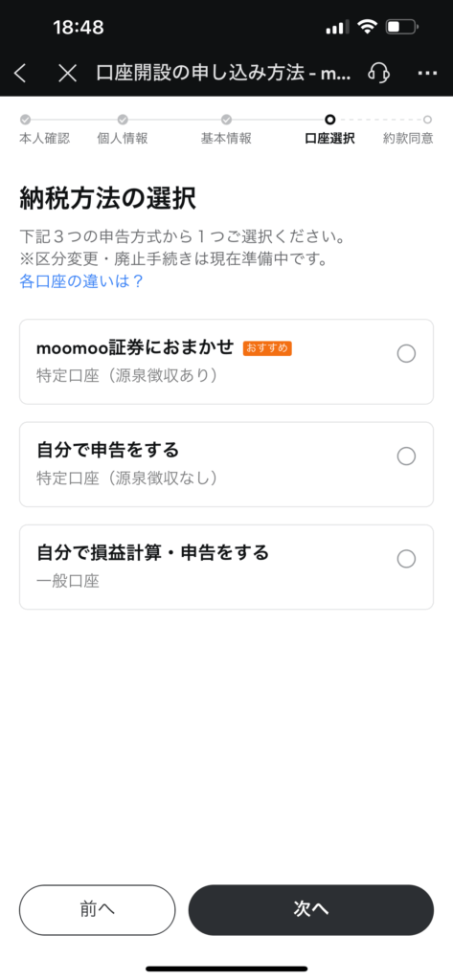Viewport: 453px width, 980px height.
Task: Tap the Wi-Fi status bar icon
Action: point(367,27)
